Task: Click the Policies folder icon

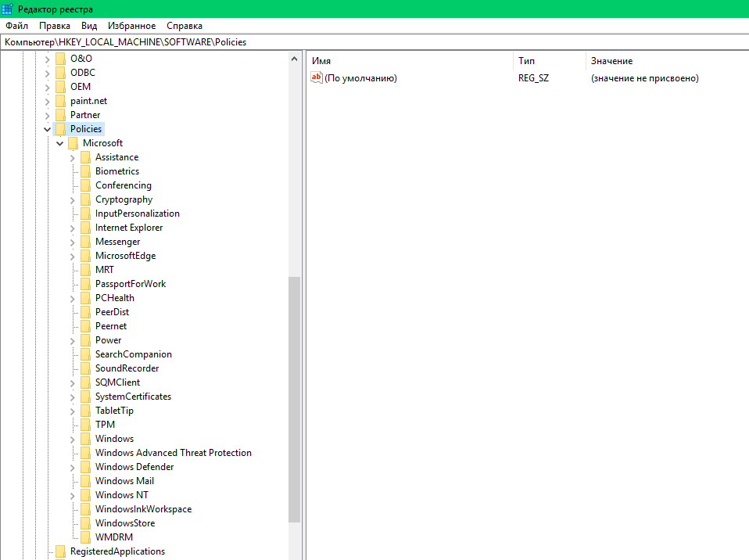Action: pyautogui.click(x=61, y=129)
